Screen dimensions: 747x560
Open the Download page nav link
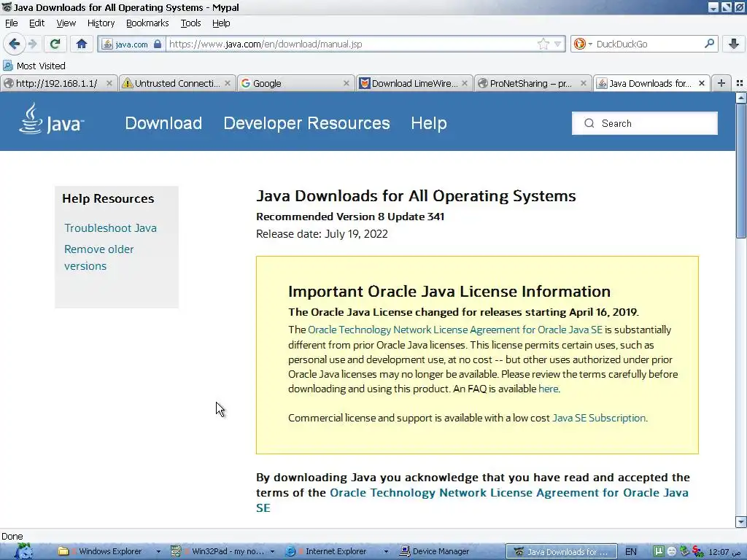(x=163, y=123)
